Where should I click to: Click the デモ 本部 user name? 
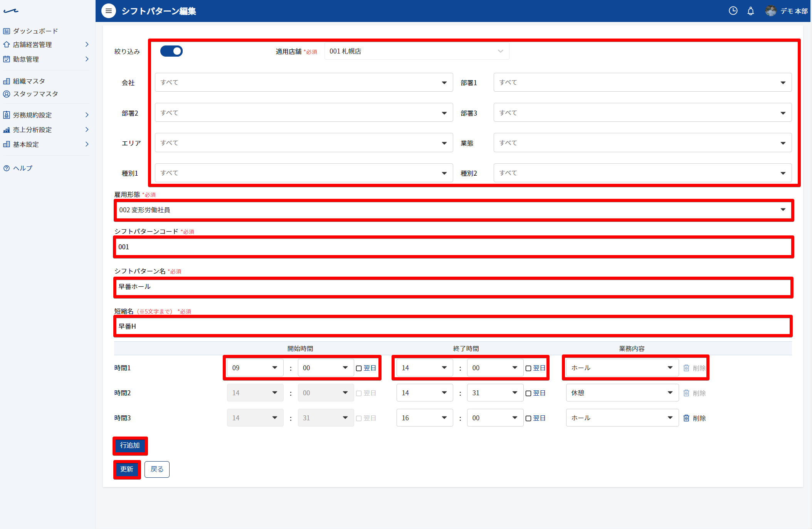[794, 11]
